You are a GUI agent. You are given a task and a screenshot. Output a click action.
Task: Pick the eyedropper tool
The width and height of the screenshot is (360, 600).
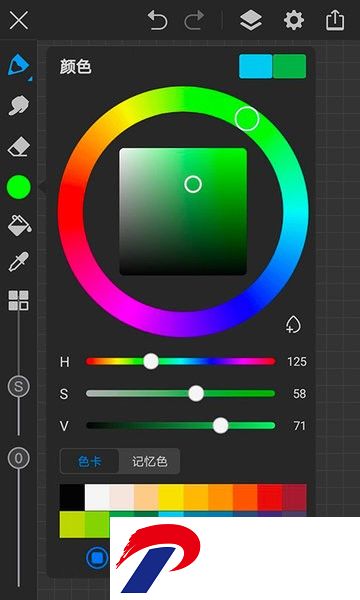(x=18, y=262)
